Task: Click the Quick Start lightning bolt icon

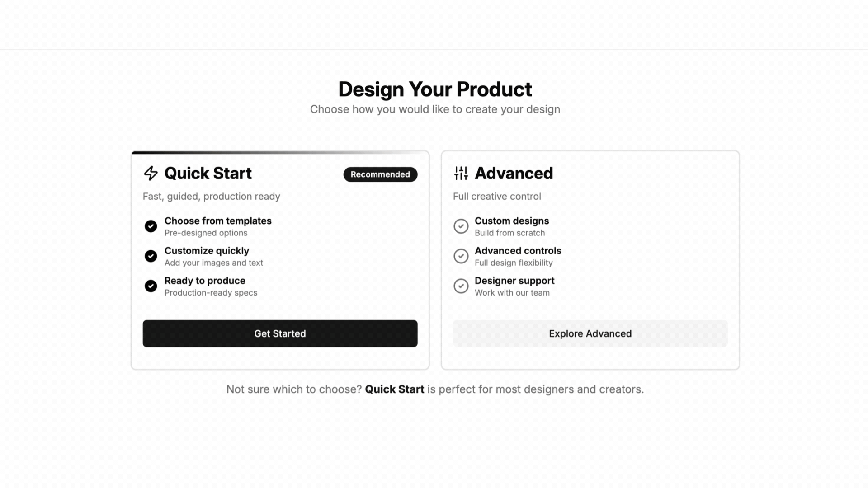Action: point(151,173)
